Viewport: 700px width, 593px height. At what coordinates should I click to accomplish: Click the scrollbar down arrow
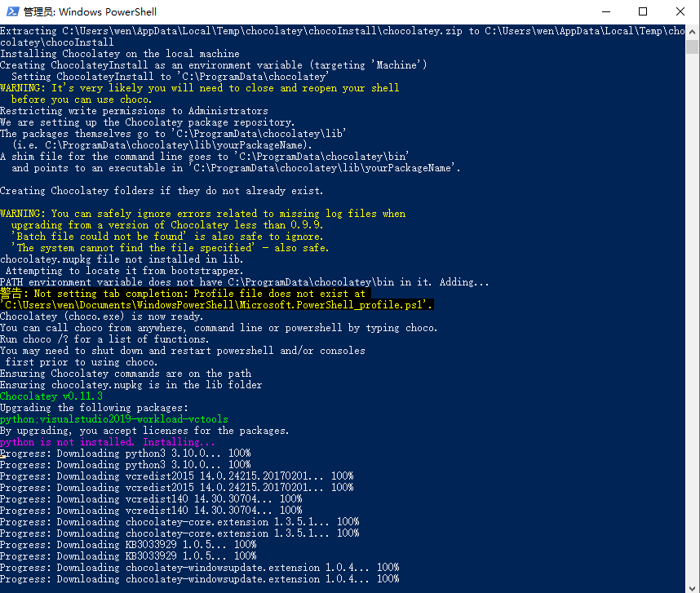point(692,588)
